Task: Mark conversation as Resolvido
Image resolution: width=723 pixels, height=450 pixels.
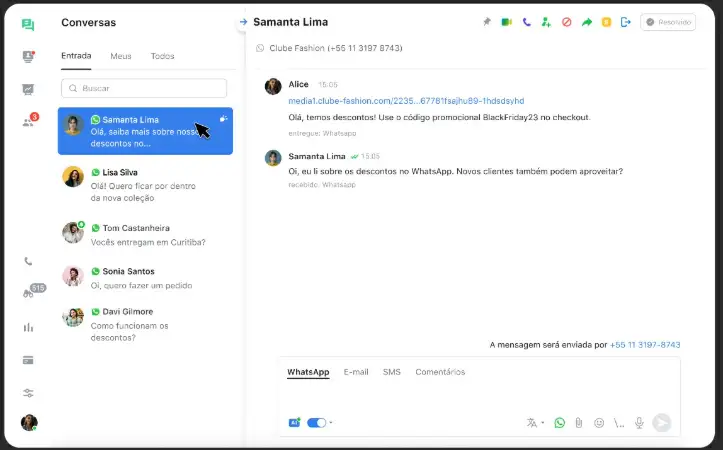Action: coord(668,22)
